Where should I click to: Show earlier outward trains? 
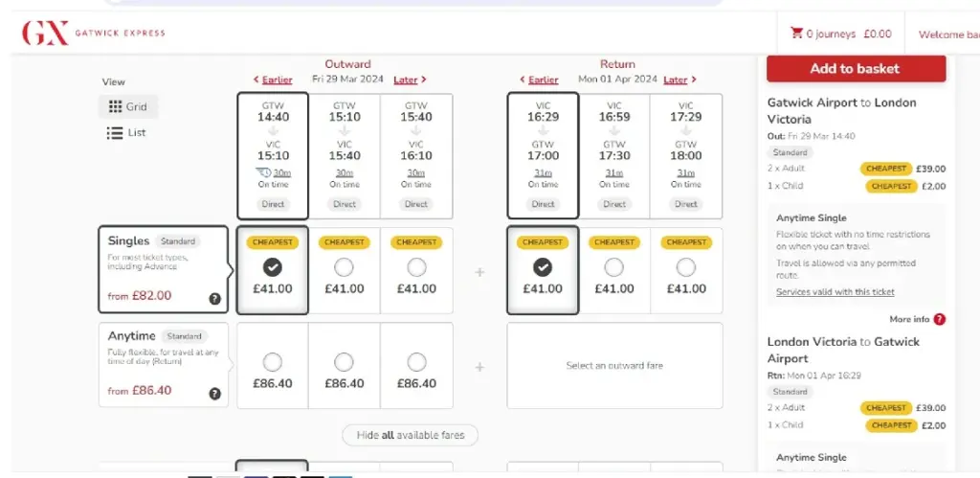point(272,80)
